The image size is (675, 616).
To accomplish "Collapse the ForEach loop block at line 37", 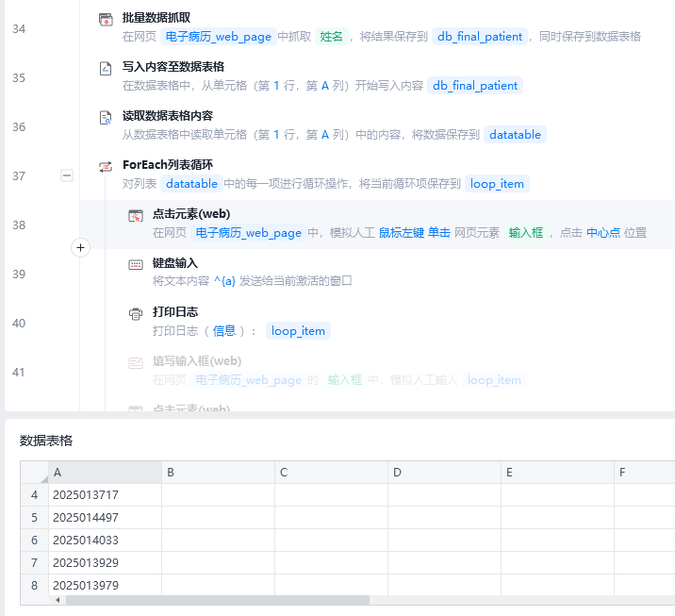I will click(x=67, y=175).
